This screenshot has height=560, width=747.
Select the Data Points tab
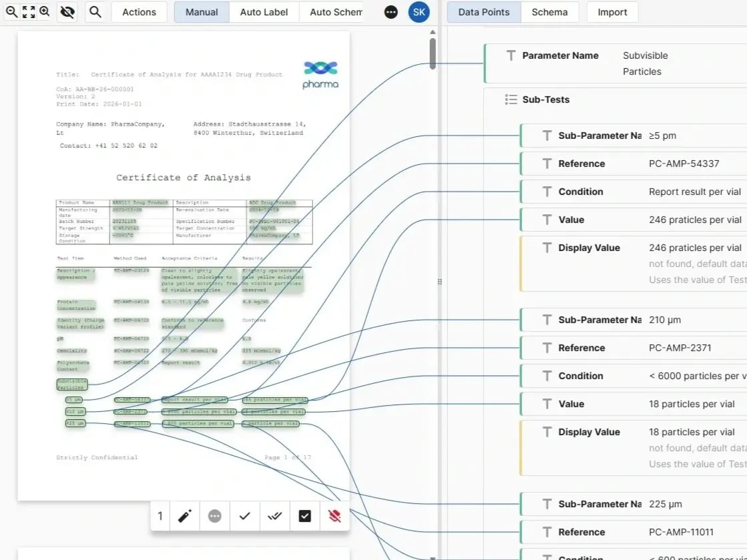[483, 12]
